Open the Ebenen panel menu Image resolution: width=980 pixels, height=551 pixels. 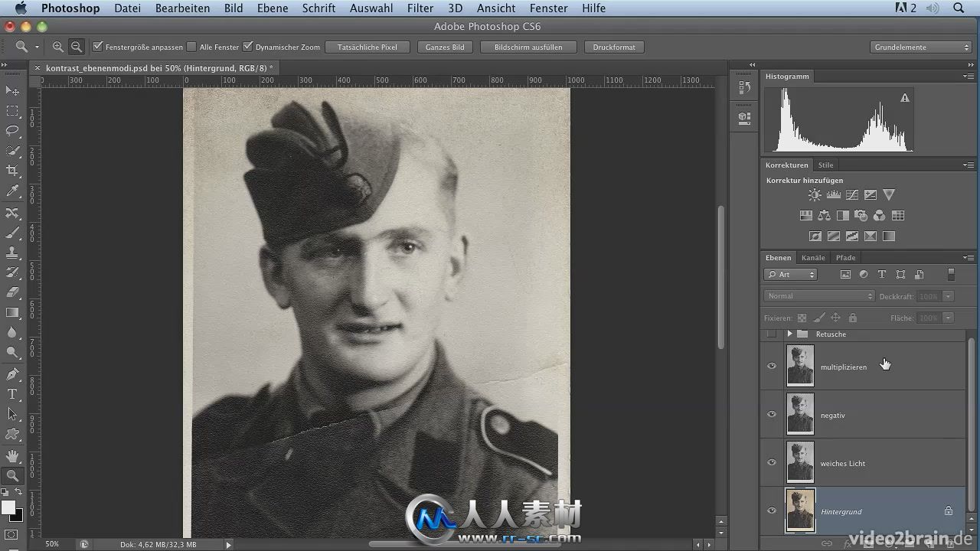(x=969, y=258)
